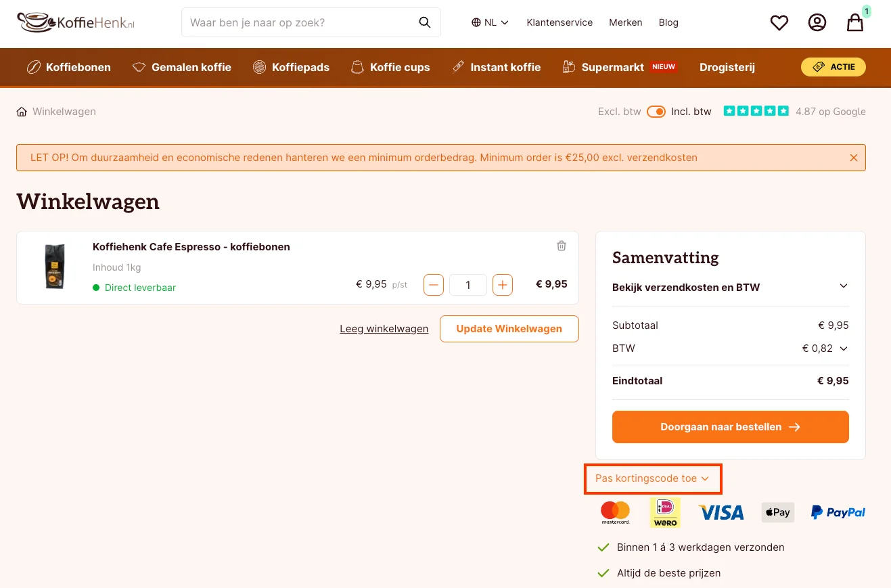Click the search magnifier icon

tap(425, 22)
